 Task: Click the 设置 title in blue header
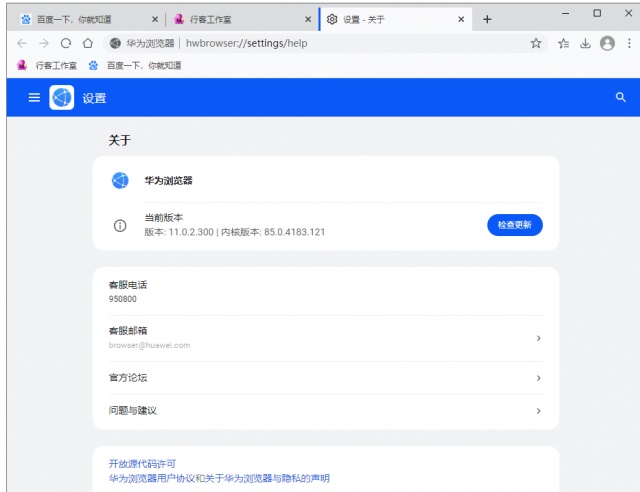[94, 98]
